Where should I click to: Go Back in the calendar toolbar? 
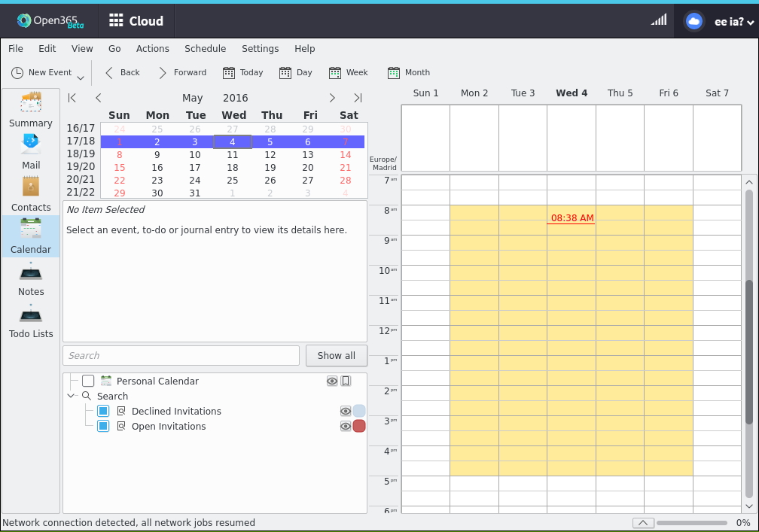point(123,72)
